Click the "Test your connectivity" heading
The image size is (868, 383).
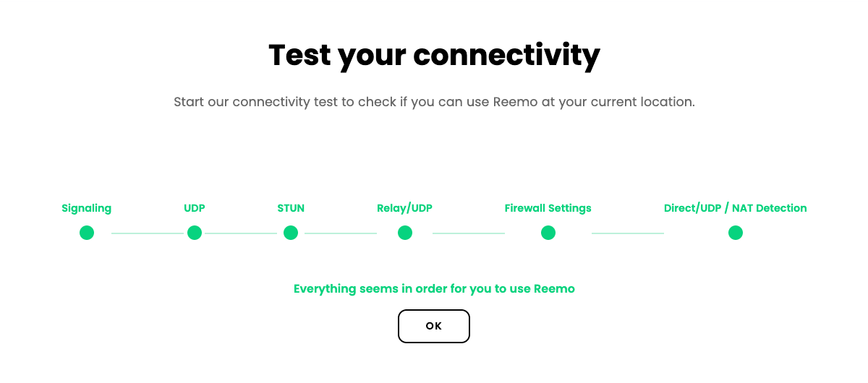pyautogui.click(x=434, y=55)
